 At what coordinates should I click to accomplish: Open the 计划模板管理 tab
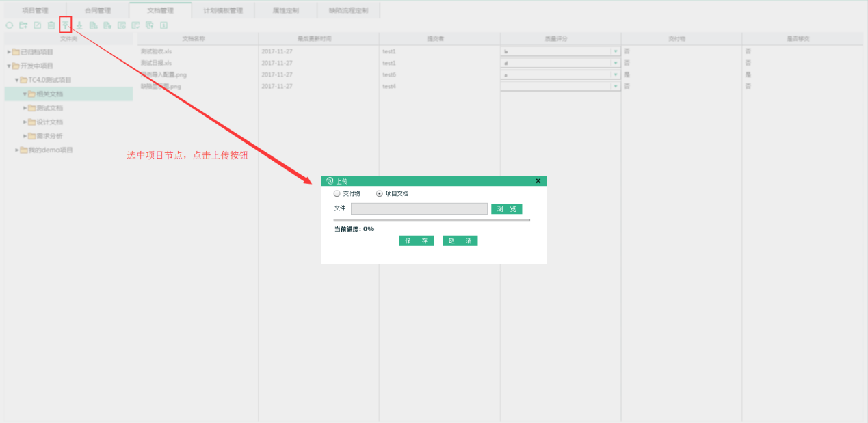coord(223,10)
